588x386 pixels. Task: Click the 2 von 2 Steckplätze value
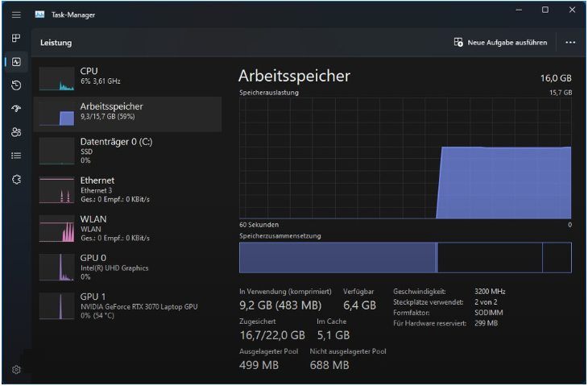point(486,302)
